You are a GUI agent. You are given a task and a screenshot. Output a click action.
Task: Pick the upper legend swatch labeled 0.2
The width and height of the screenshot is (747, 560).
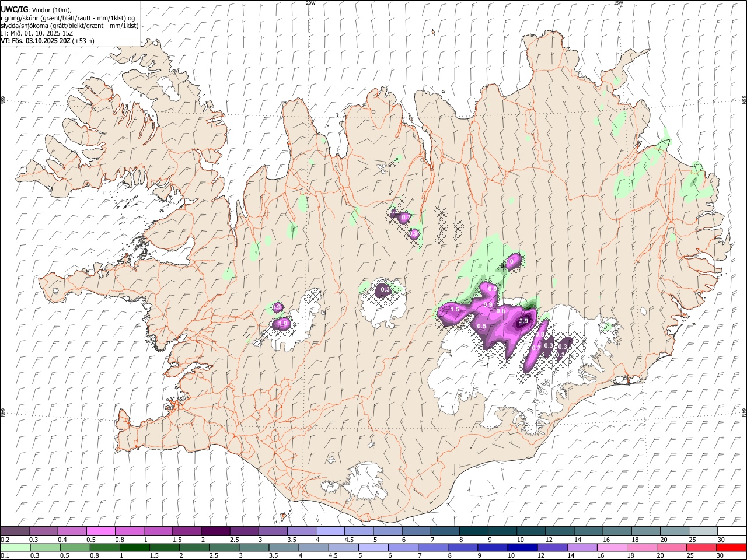(15, 531)
